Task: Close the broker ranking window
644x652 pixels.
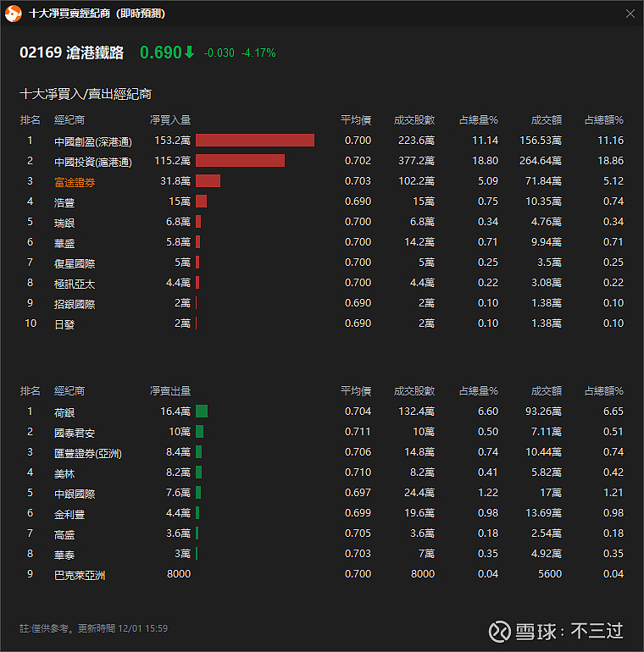Action: point(630,14)
